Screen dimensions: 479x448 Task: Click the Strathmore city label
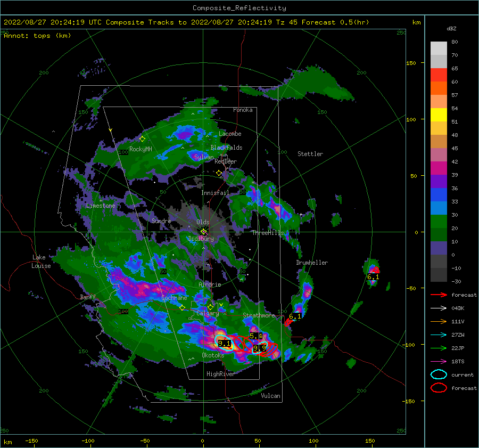259,315
